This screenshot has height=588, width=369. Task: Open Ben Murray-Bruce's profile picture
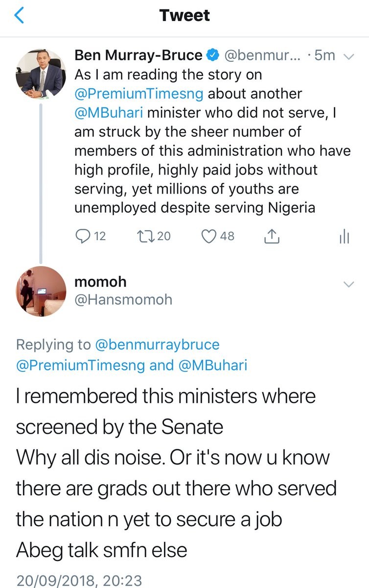pos(41,73)
